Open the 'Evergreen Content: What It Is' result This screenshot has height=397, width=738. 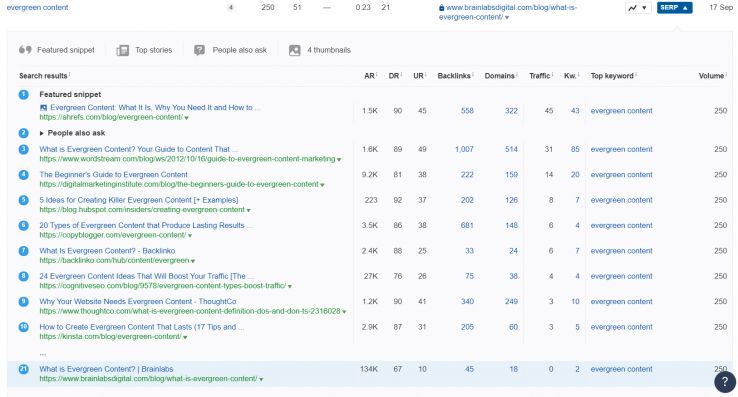155,108
